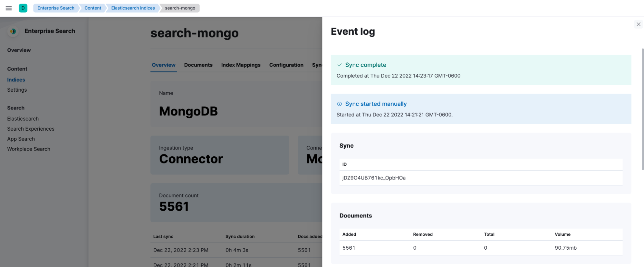Screen dimensions: 644x267
Task: Click the Added value 5561 in Documents table
Action: (349, 248)
